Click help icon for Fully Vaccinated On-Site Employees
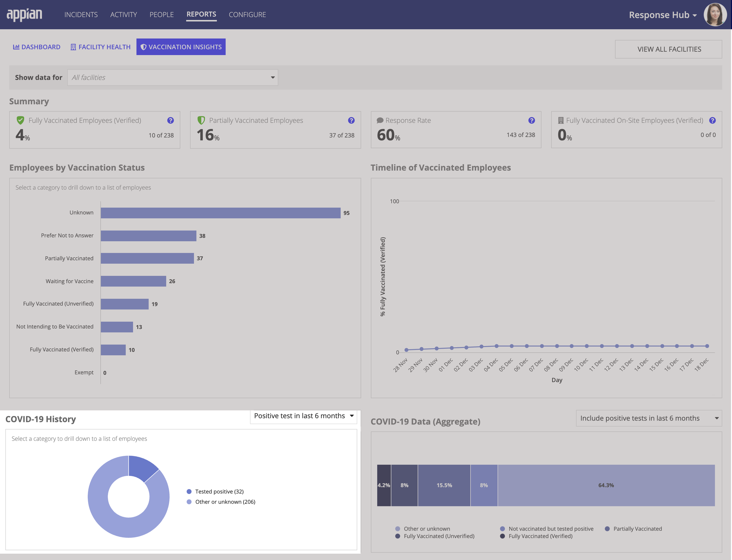Viewport: 732px width, 560px height. [712, 121]
